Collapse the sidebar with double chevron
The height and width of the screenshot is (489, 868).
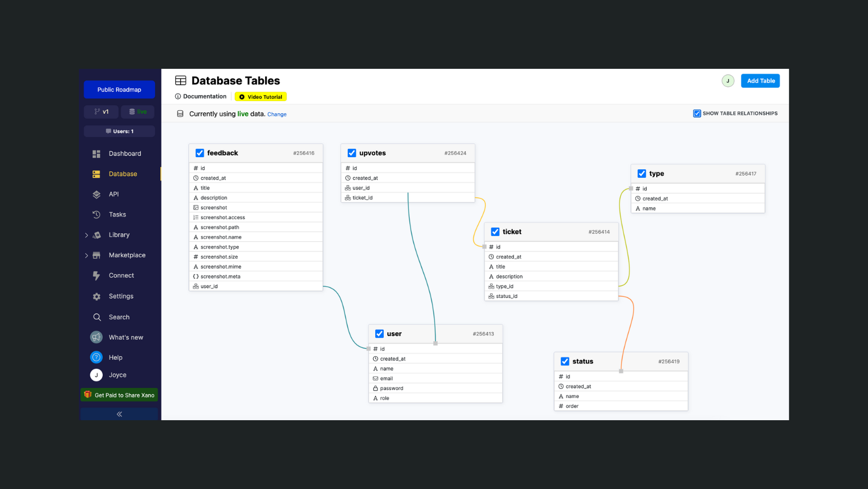tap(119, 414)
